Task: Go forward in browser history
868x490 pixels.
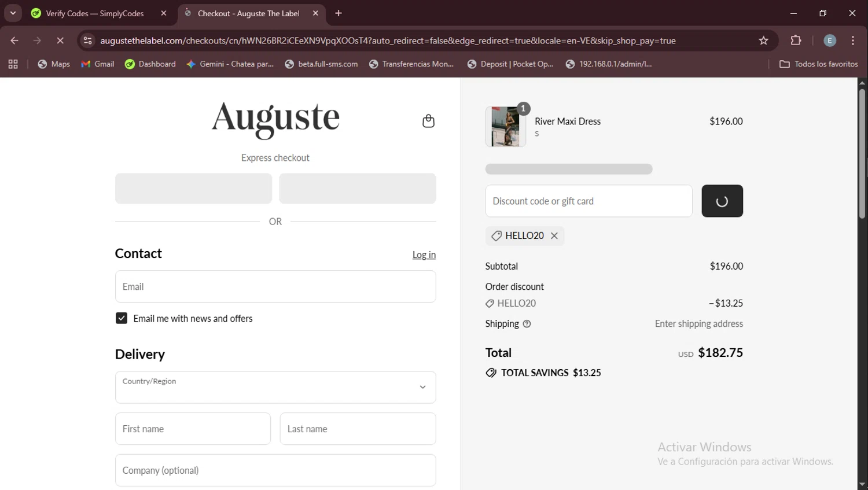Action: (37, 40)
